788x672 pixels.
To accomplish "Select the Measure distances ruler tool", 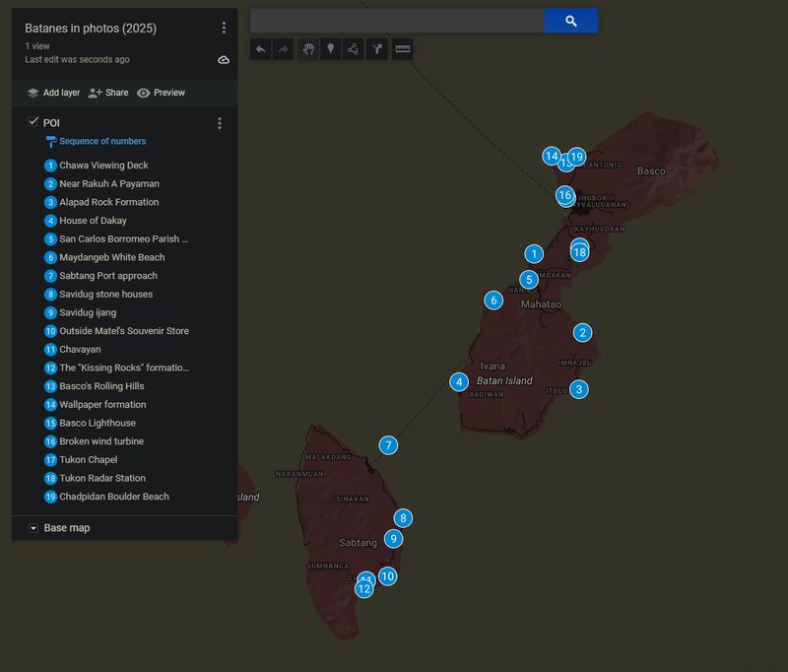I will pyautogui.click(x=402, y=49).
